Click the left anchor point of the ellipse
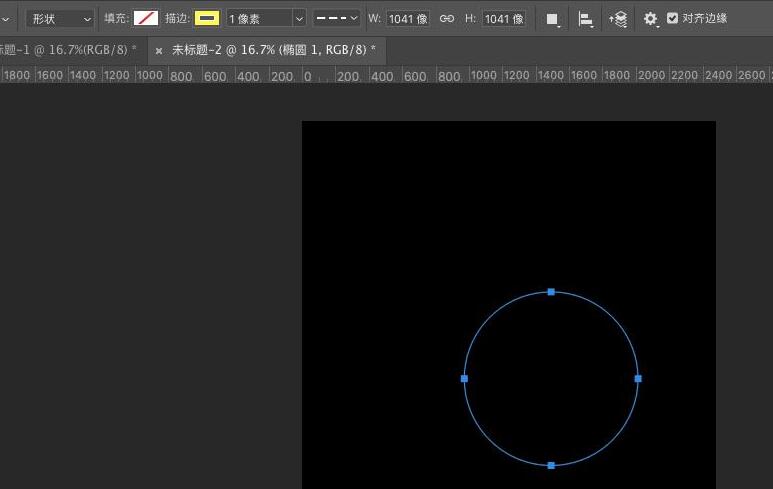This screenshot has height=489, width=773. click(x=464, y=378)
